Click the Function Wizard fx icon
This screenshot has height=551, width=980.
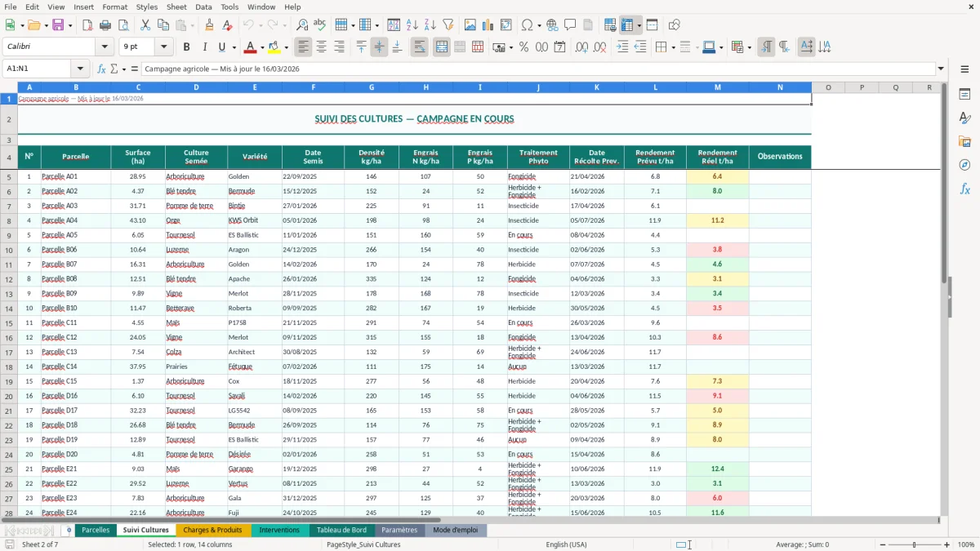pos(101,69)
